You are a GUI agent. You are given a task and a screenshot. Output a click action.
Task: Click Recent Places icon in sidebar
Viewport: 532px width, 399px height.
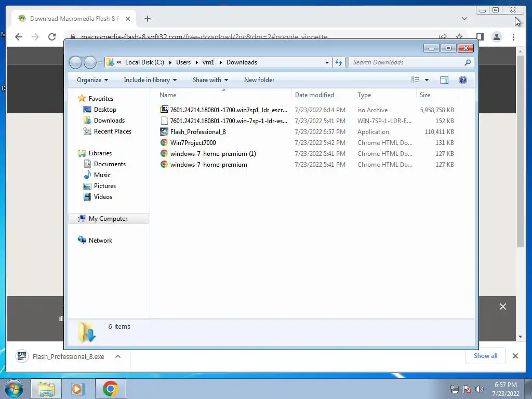tap(87, 131)
